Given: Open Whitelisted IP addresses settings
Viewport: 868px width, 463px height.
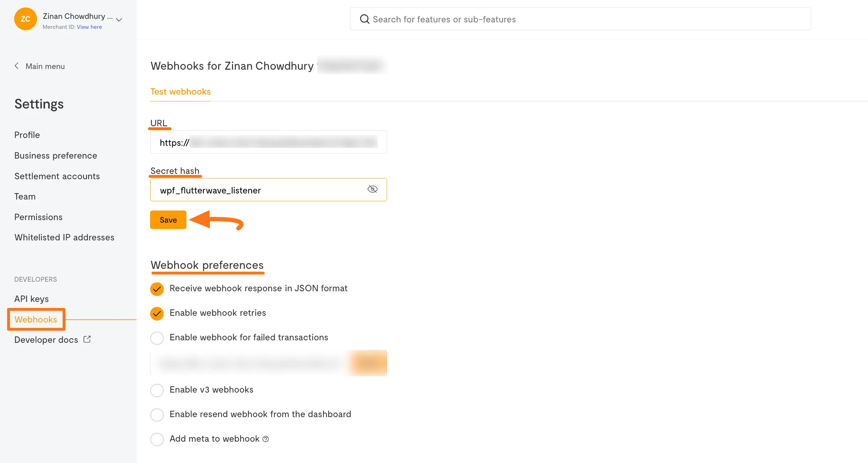Looking at the screenshot, I should [x=64, y=237].
